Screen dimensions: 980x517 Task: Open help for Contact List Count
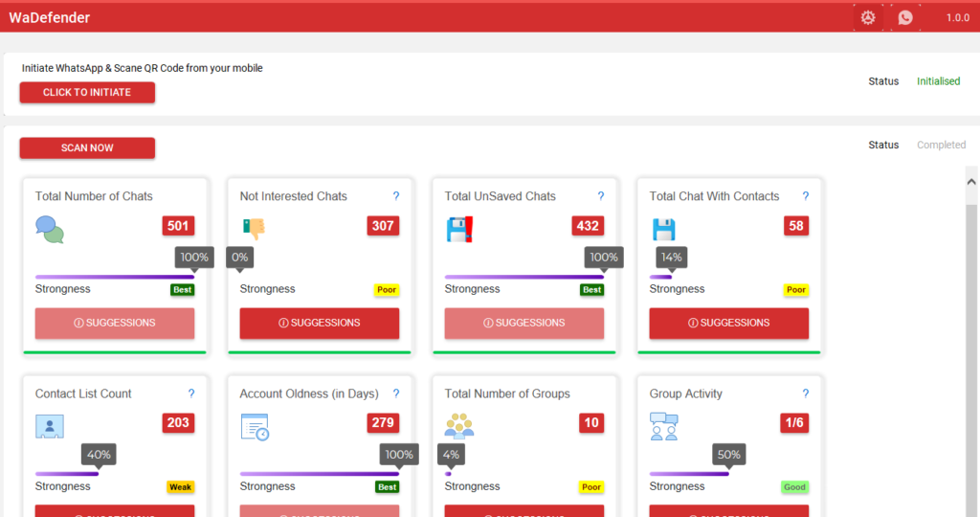pos(191,393)
